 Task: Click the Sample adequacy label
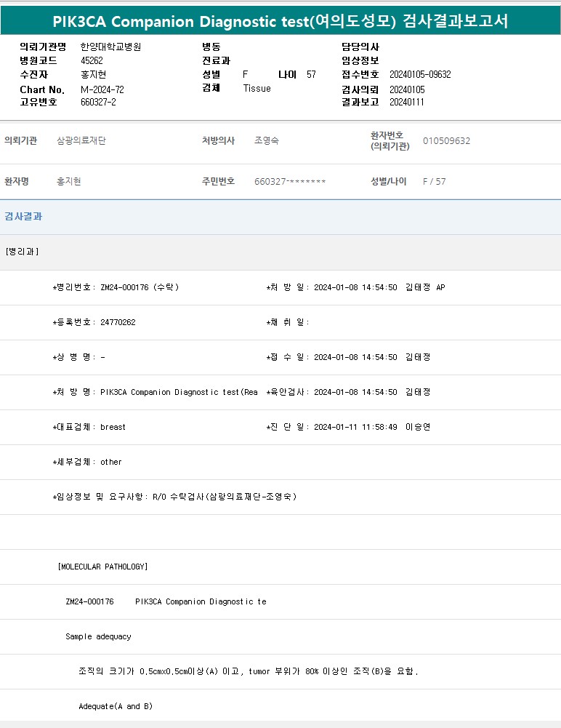tap(98, 636)
